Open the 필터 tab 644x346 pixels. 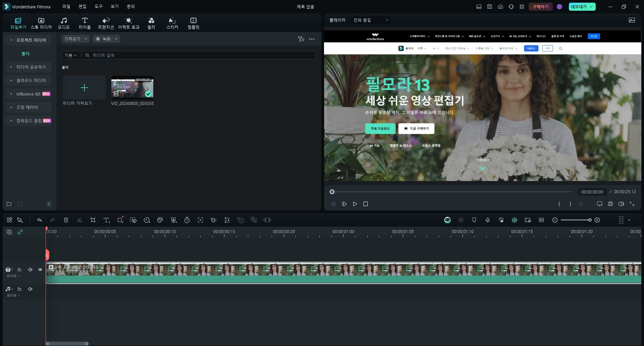click(151, 23)
